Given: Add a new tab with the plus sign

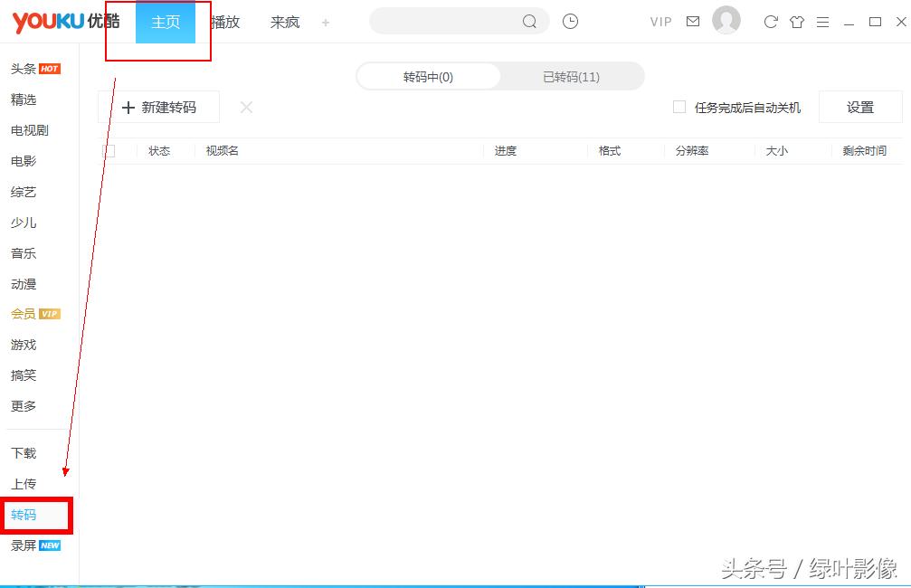Looking at the screenshot, I should pyautogui.click(x=326, y=22).
